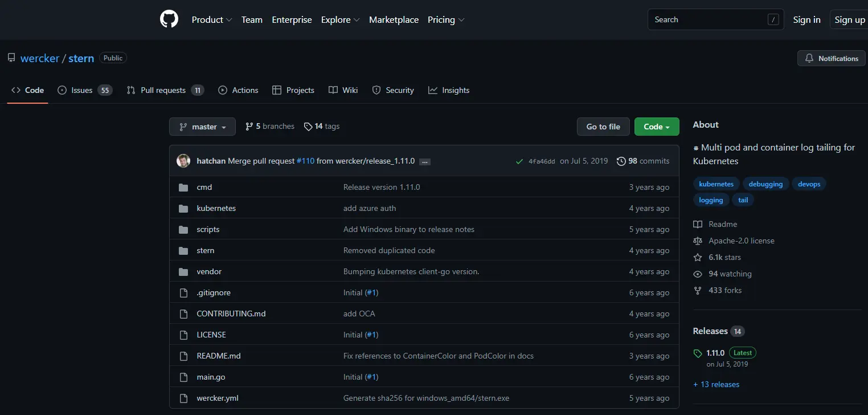Click the Notifications button
This screenshot has height=415, width=868.
832,58
